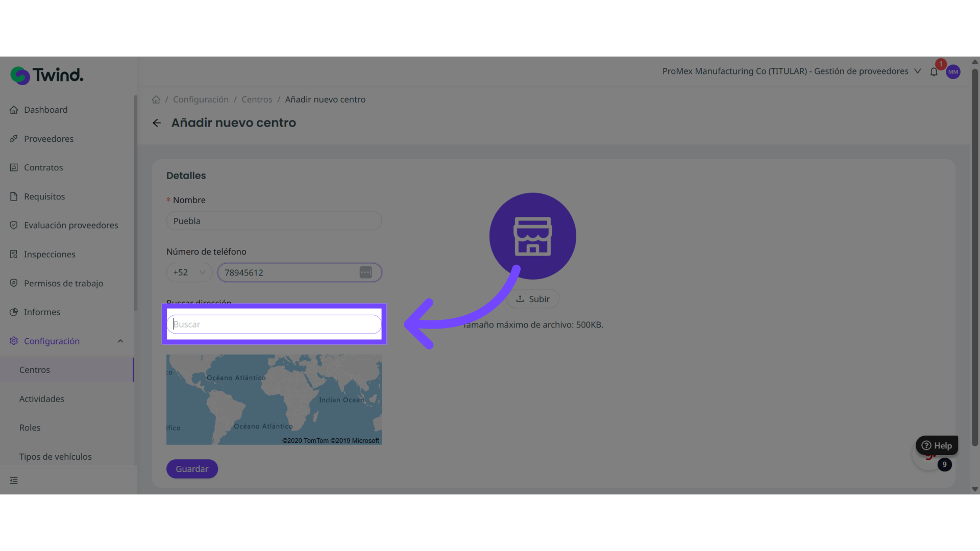Collapse the Configuración sidebar section

(120, 341)
